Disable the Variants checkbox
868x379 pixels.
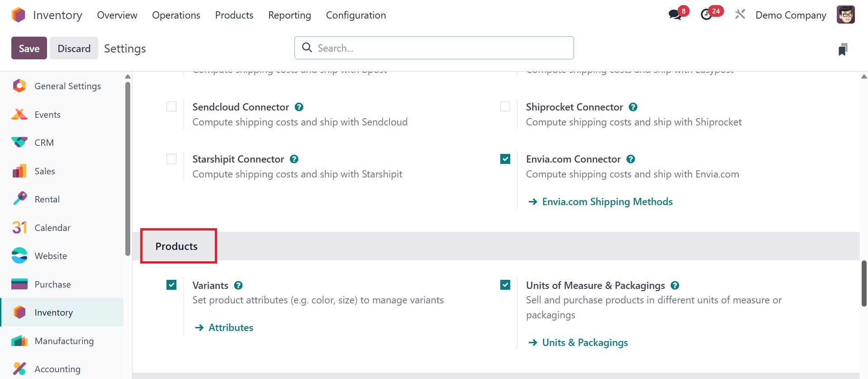tap(171, 285)
